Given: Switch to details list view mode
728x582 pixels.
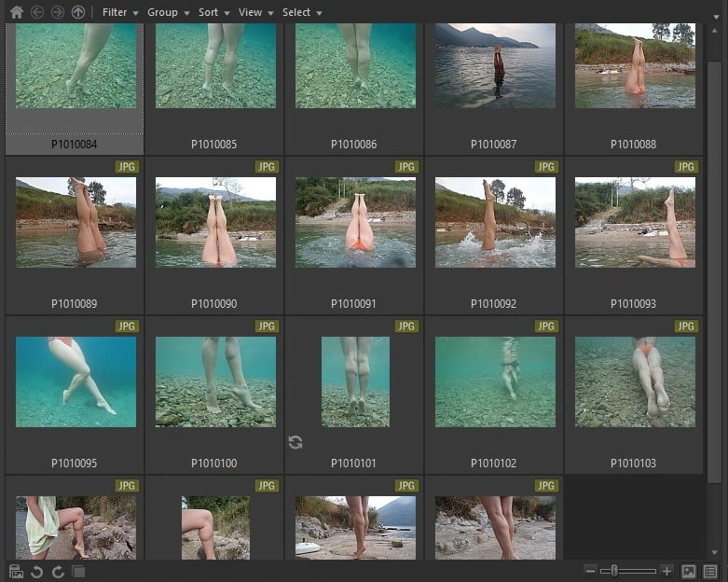Looking at the screenshot, I should (x=710, y=572).
